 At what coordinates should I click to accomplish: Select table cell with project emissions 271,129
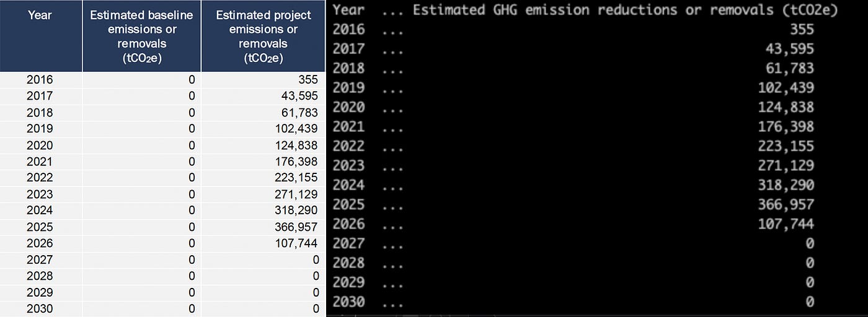296,194
